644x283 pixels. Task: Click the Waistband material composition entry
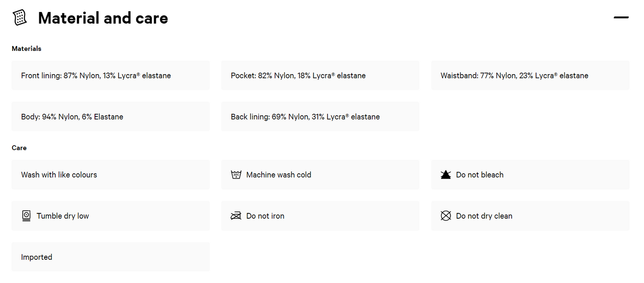[x=530, y=75]
